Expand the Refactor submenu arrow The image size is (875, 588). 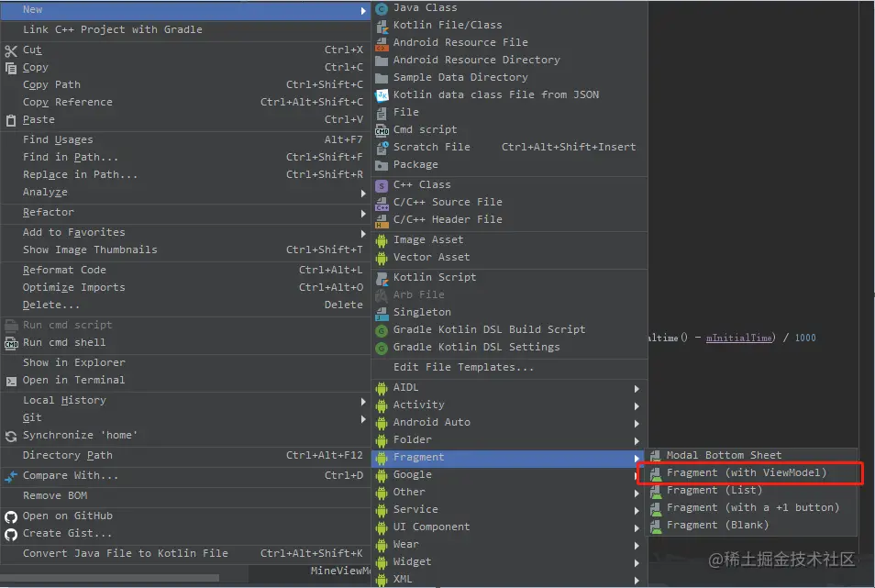[363, 213]
